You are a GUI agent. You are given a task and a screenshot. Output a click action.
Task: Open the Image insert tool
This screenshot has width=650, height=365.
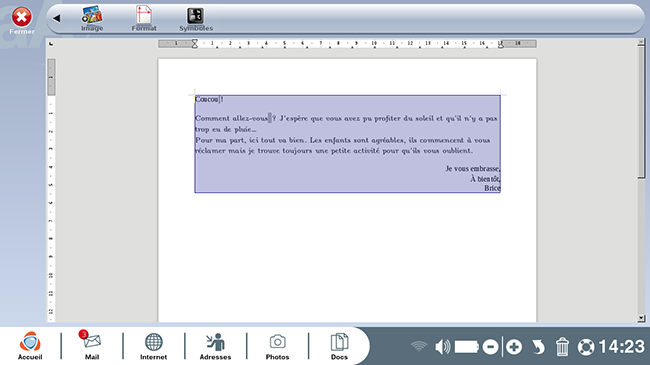point(92,19)
